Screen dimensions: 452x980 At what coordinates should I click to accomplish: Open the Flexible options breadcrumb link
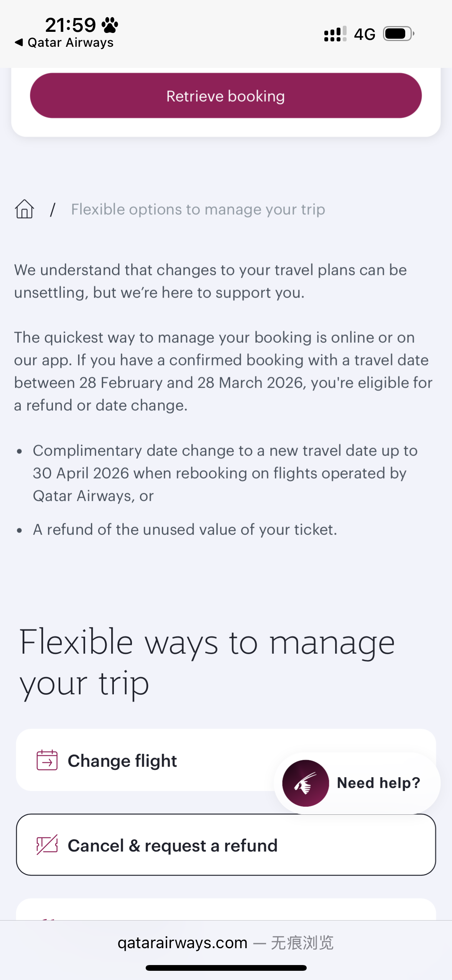198,209
